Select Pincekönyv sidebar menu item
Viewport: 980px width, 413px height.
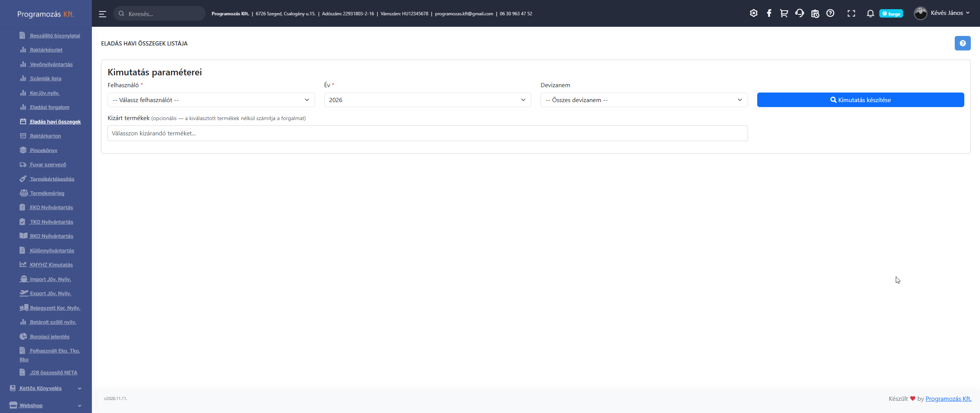[x=43, y=150]
